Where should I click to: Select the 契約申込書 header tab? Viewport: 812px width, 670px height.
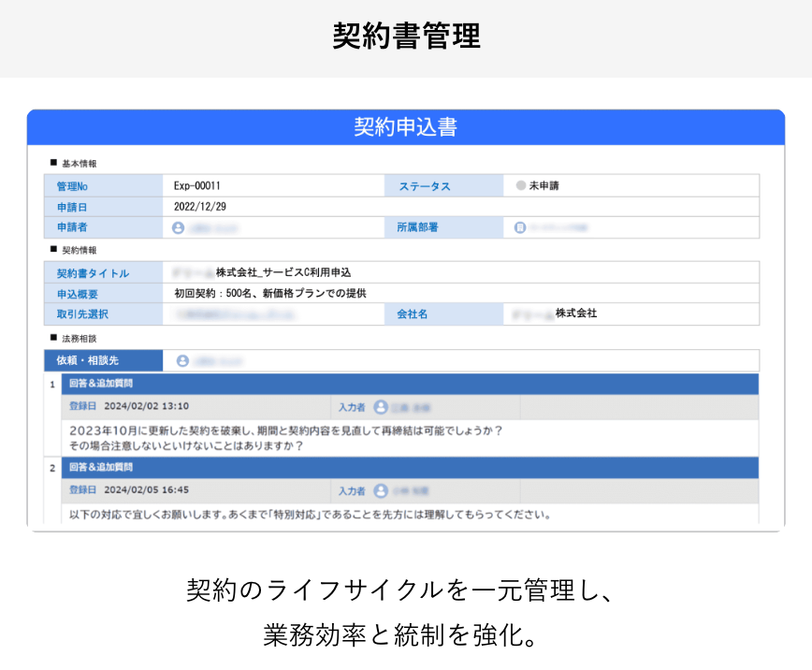coord(406,127)
